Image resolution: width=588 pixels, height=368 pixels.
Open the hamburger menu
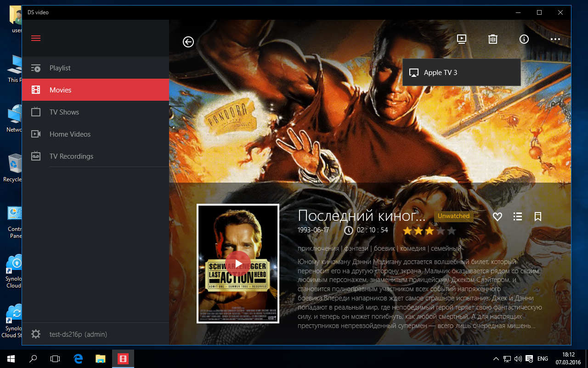pyautogui.click(x=36, y=38)
